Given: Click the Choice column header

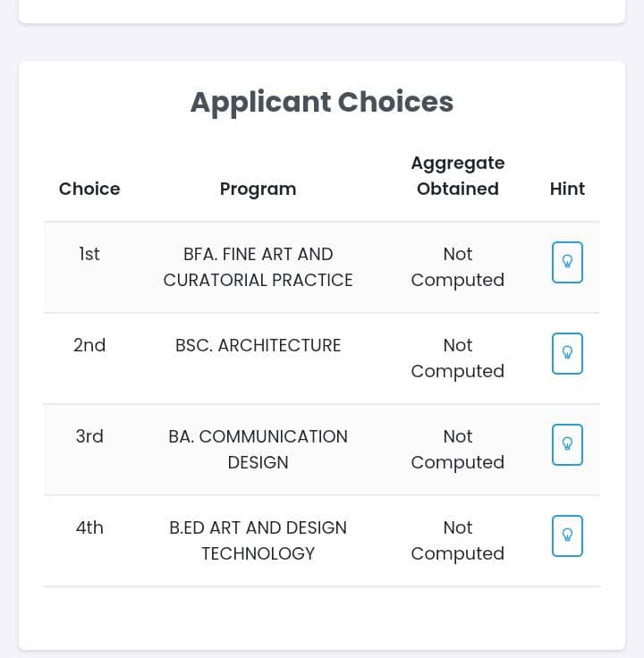Looking at the screenshot, I should [x=89, y=189].
